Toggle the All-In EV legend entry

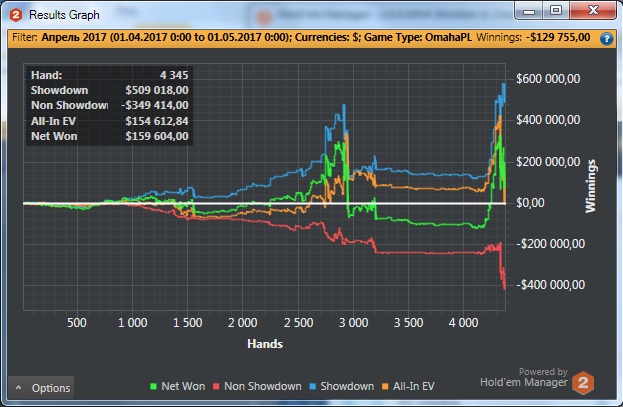click(408, 386)
